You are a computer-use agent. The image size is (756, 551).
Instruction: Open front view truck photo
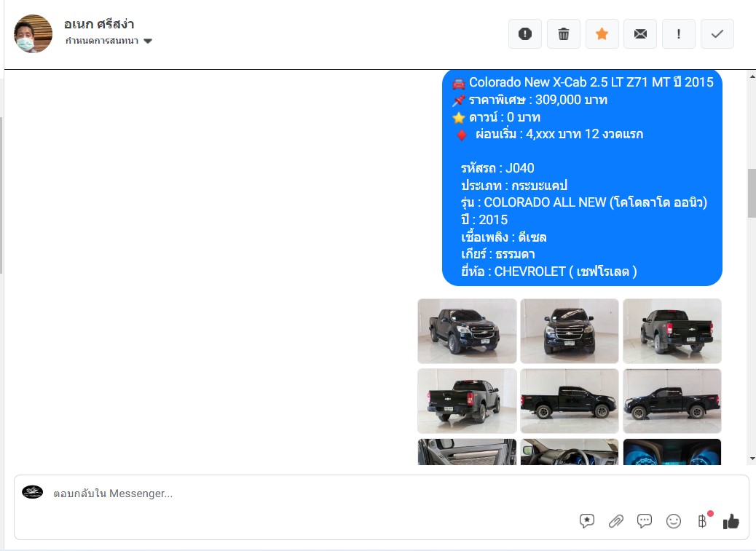pyautogui.click(x=570, y=331)
